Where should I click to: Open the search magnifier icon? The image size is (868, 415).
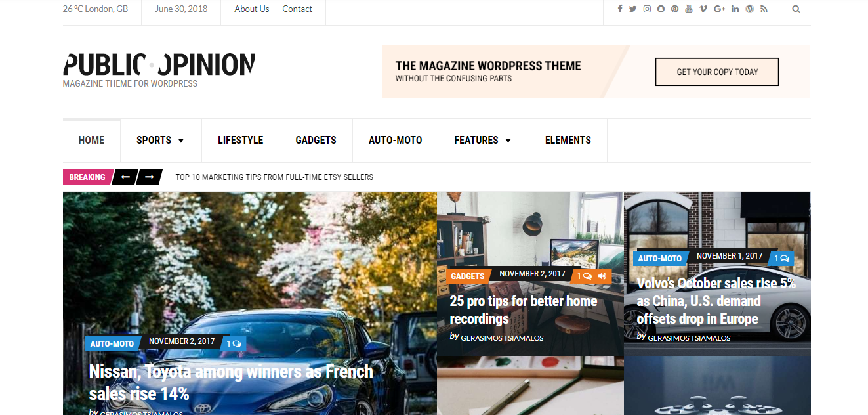coord(796,9)
